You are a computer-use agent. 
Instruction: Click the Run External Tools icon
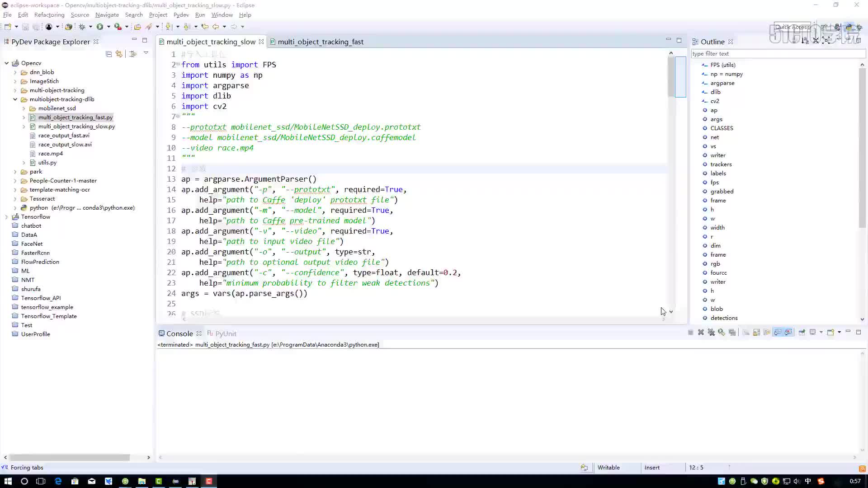point(118,27)
